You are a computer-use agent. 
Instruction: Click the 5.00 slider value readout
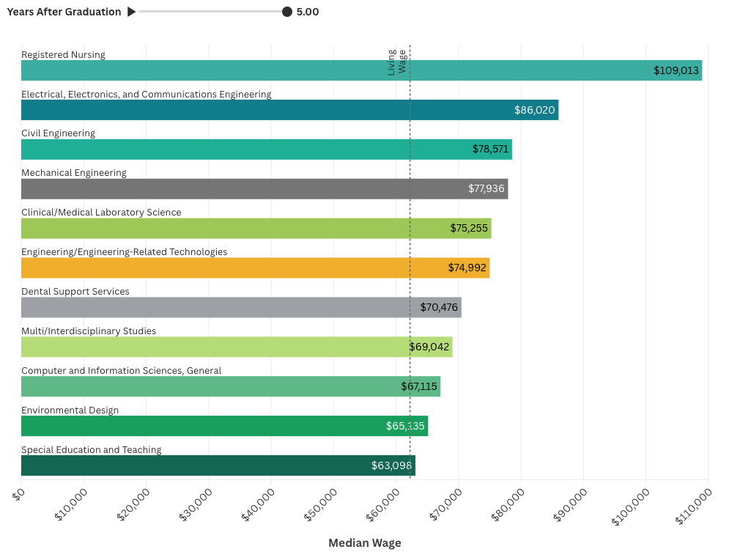click(x=308, y=12)
